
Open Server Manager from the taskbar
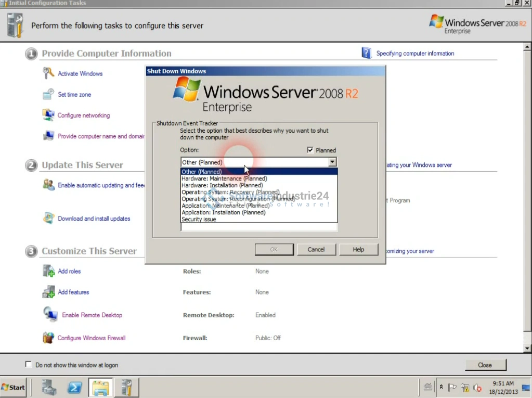coord(49,388)
